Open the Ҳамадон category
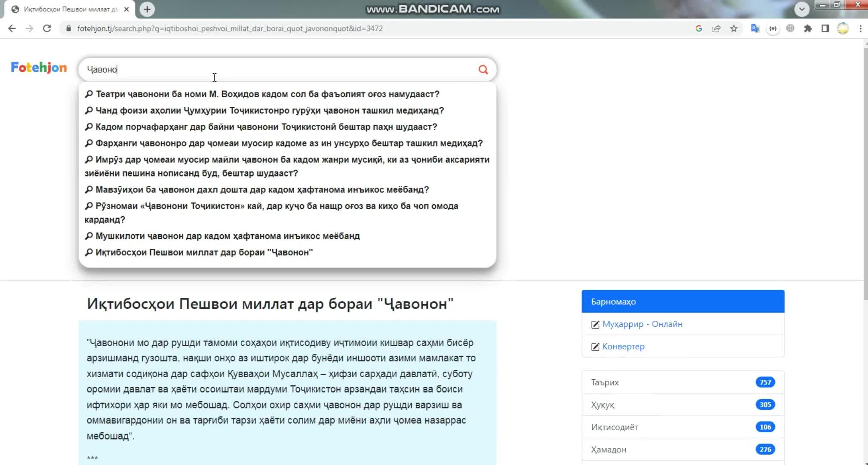Image resolution: width=868 pixels, height=465 pixels. (x=683, y=449)
